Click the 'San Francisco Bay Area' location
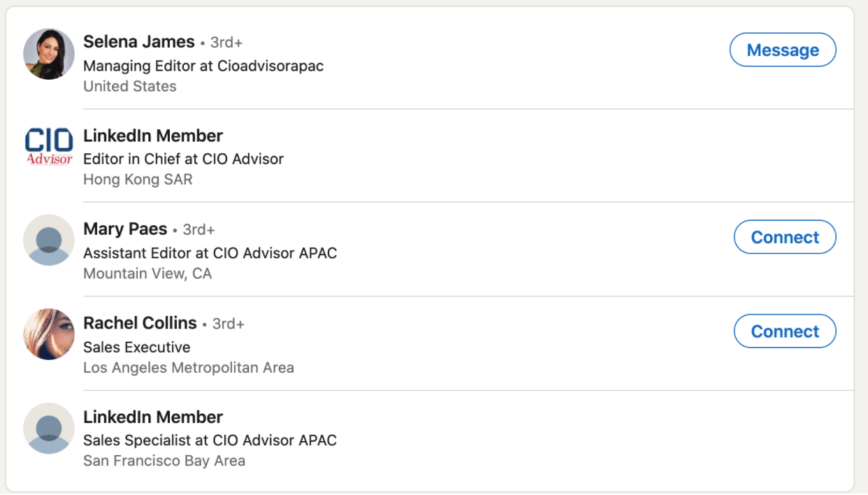Viewport: 868px width, 495px height. [x=164, y=461]
